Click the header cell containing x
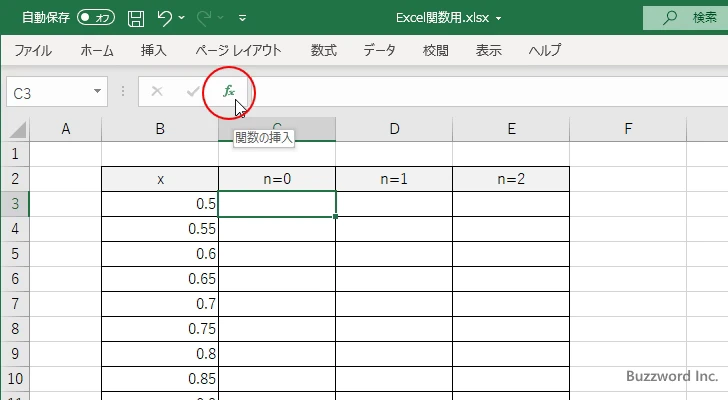 click(x=160, y=179)
